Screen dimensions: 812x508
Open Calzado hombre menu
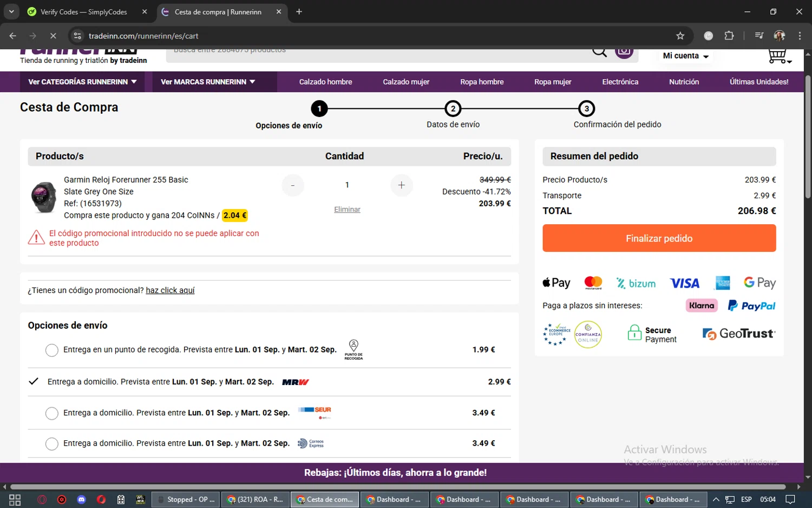click(x=325, y=82)
